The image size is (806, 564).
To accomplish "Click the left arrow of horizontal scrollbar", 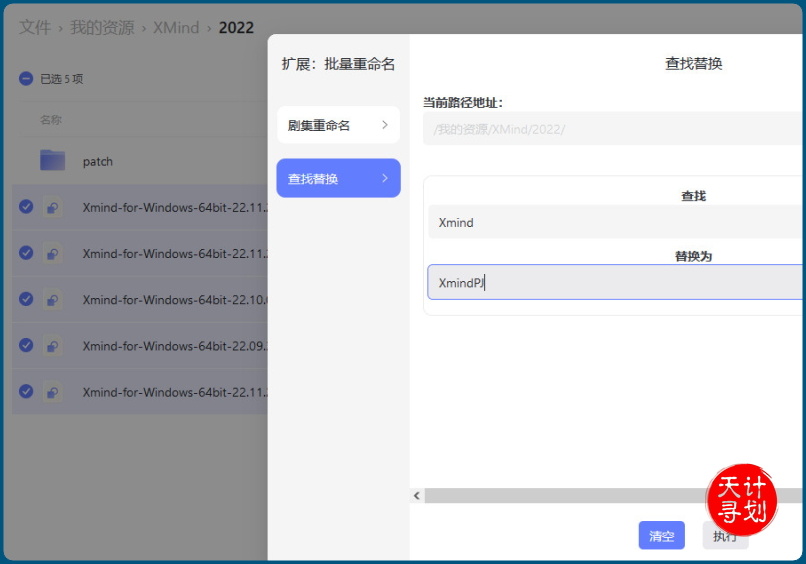I will [417, 496].
